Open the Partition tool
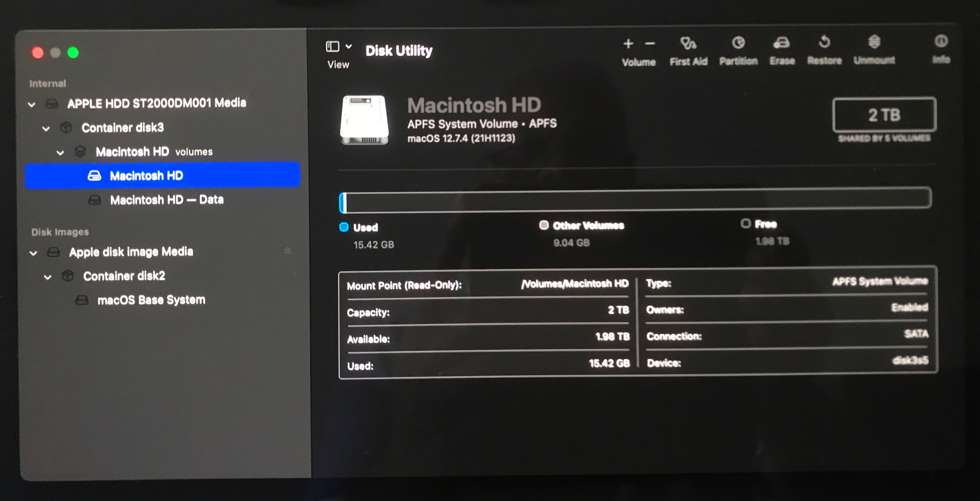980x501 pixels. coord(738,43)
